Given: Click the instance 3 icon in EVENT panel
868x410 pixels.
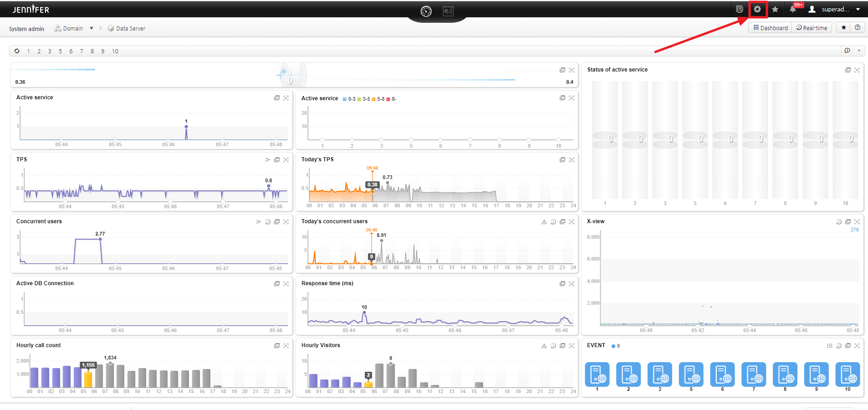Looking at the screenshot, I should (x=659, y=374).
